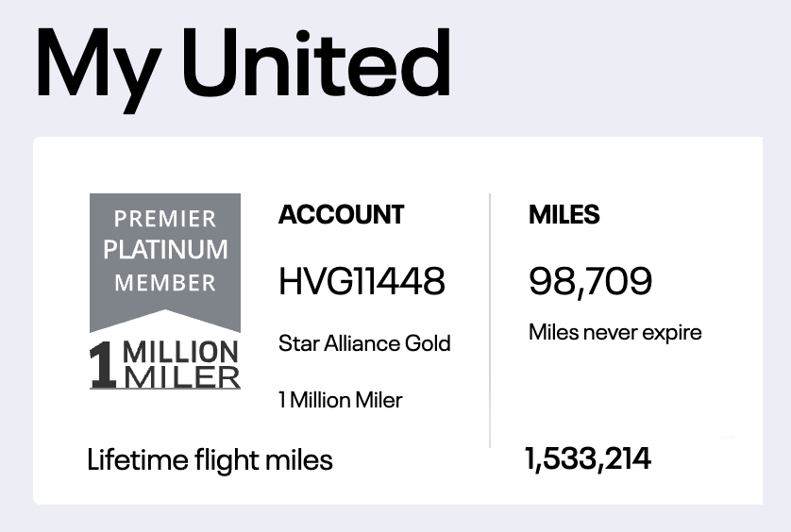The height and width of the screenshot is (532, 791).
Task: Click MEMBER text on the gray badge
Action: tap(165, 282)
